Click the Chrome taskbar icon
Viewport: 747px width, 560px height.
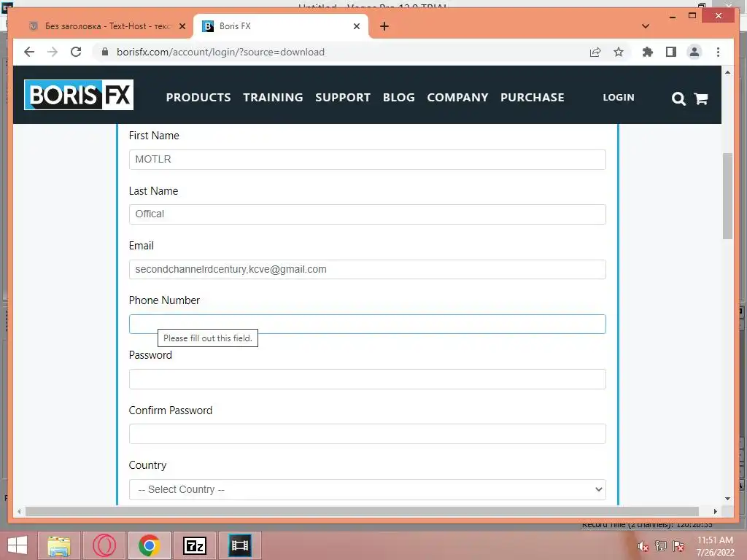pos(149,545)
